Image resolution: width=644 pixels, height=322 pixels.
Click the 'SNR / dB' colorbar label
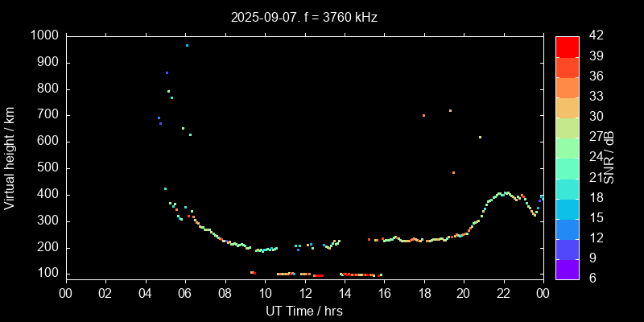tap(610, 156)
